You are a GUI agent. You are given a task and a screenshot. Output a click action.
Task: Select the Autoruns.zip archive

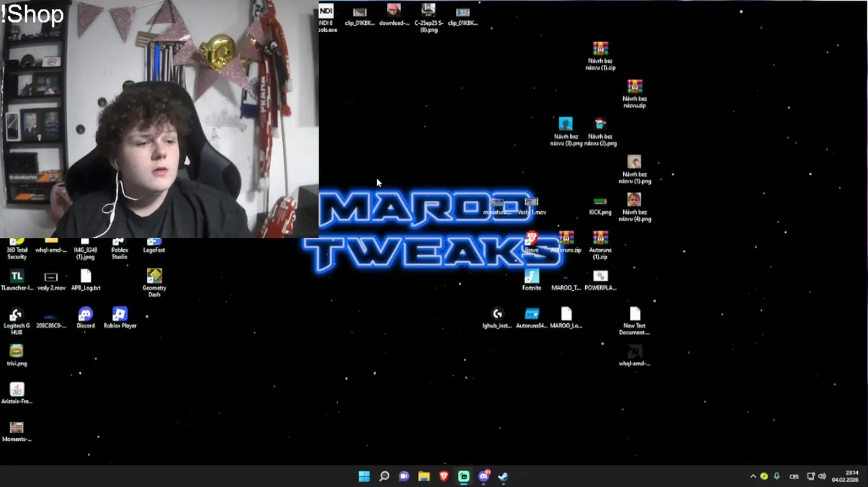pos(566,242)
